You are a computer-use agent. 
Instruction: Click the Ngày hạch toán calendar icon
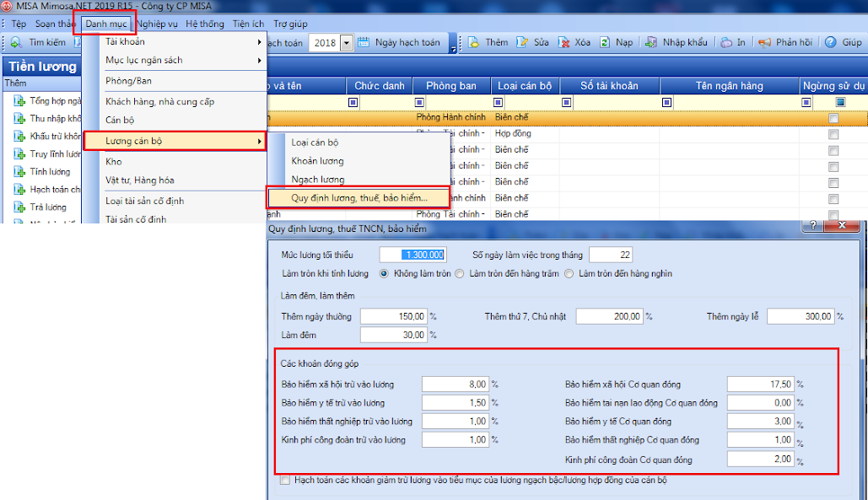tap(364, 43)
